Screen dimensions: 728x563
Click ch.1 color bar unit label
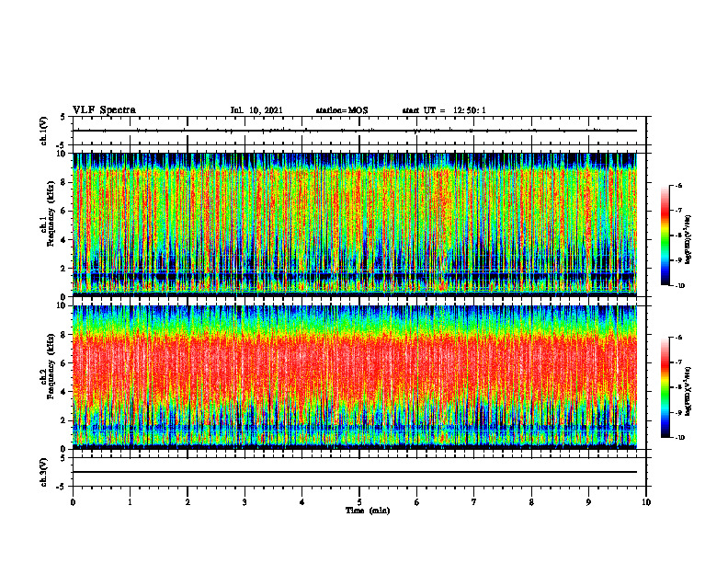point(688,239)
